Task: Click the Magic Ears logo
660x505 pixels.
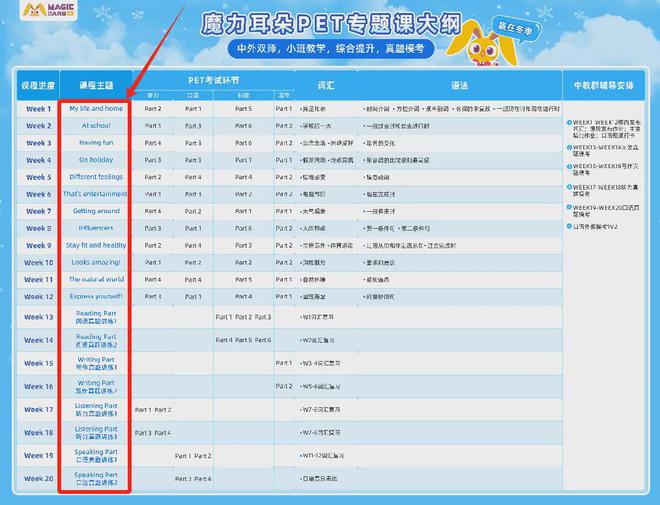Action: (x=48, y=10)
